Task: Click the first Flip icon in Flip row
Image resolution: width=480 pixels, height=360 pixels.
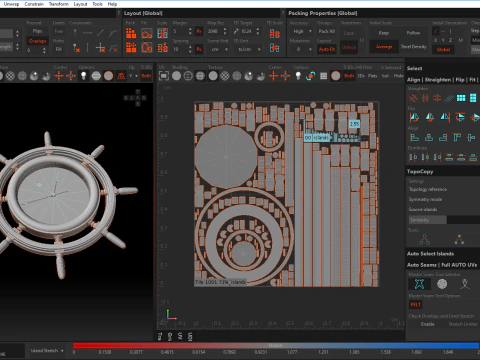Action: pos(414,117)
